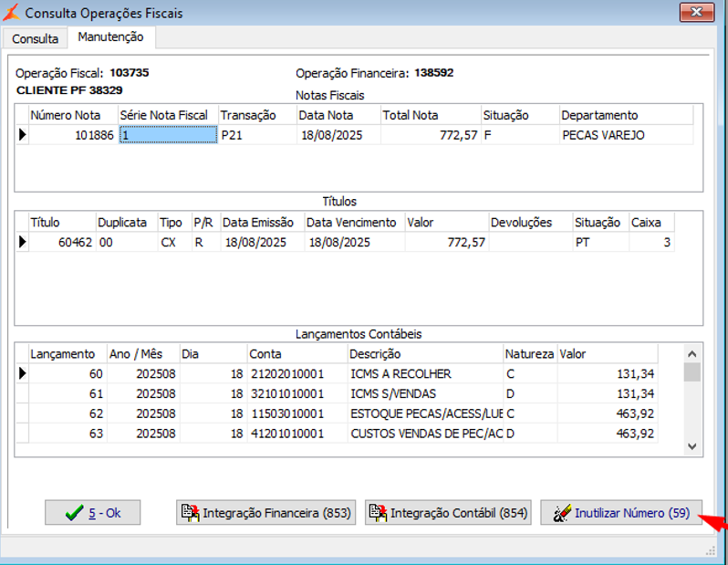Switch to the Consulta tab
The height and width of the screenshot is (565, 728).
pyautogui.click(x=35, y=38)
